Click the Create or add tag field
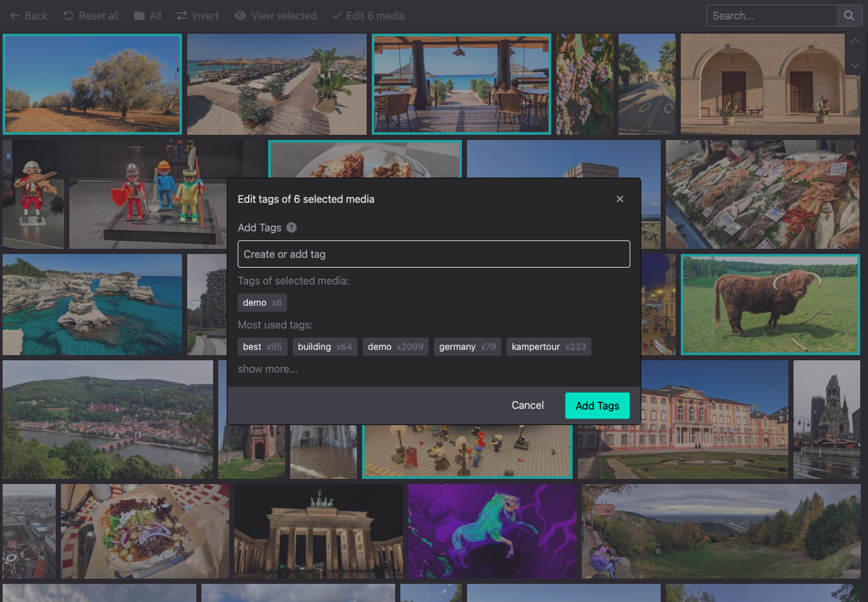Screen dimensions: 868x602 pos(434,254)
